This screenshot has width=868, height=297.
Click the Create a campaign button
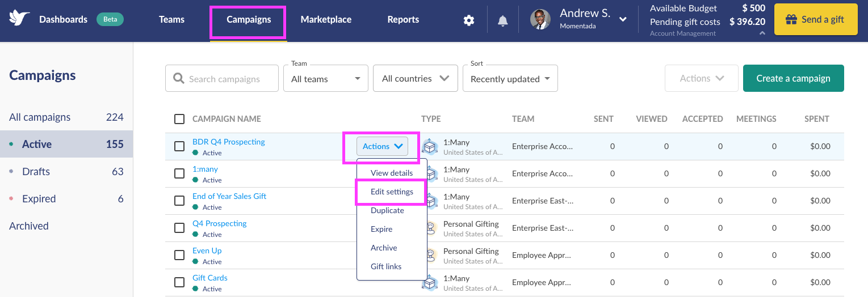(x=794, y=78)
